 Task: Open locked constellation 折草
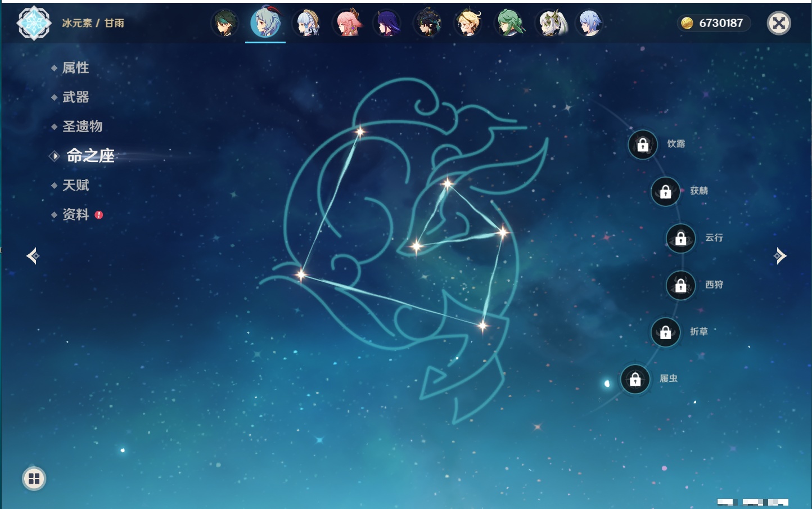[x=665, y=332]
